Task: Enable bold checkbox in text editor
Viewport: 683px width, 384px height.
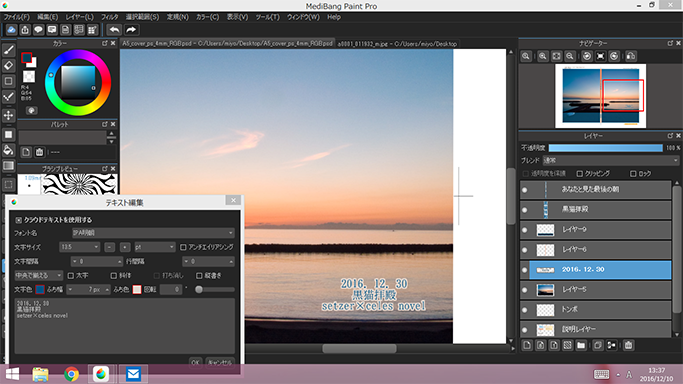Action: click(71, 276)
